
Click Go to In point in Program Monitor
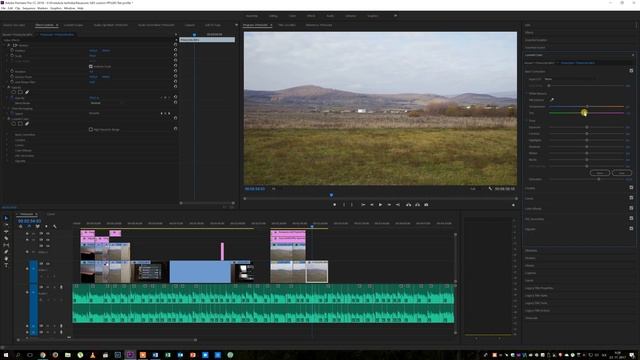tap(363, 204)
